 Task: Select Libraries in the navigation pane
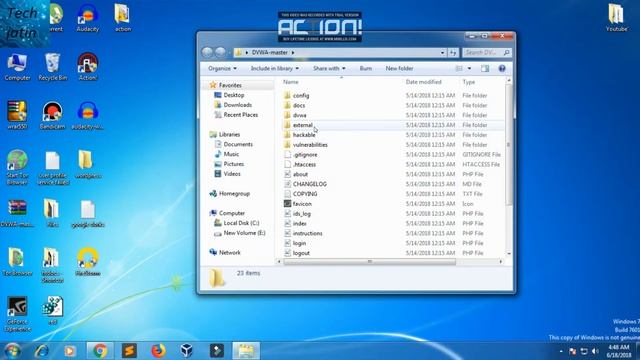point(229,134)
